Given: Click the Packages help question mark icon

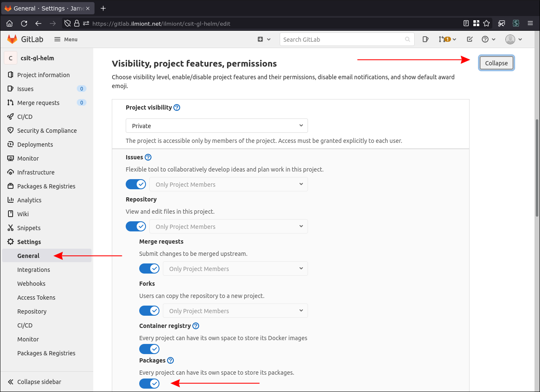Looking at the screenshot, I should click(x=170, y=360).
